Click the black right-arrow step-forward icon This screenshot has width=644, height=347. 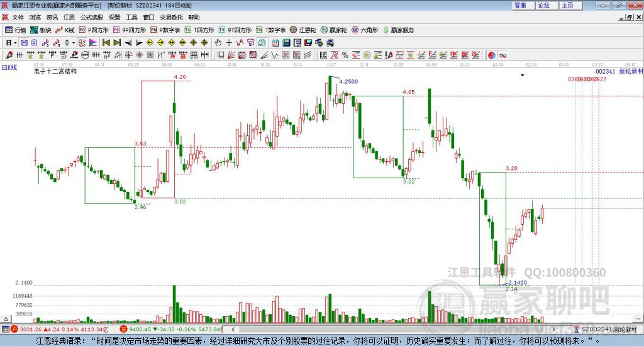(139, 43)
